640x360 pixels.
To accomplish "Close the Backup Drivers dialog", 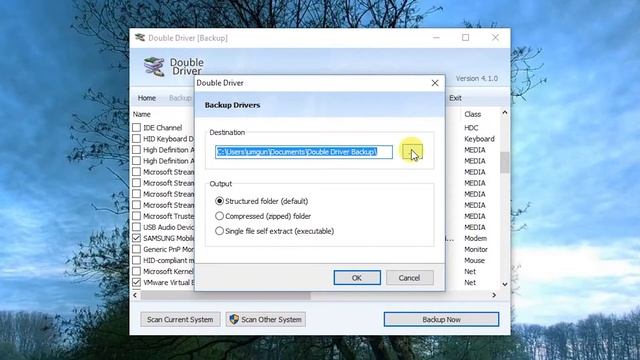I will [435, 83].
